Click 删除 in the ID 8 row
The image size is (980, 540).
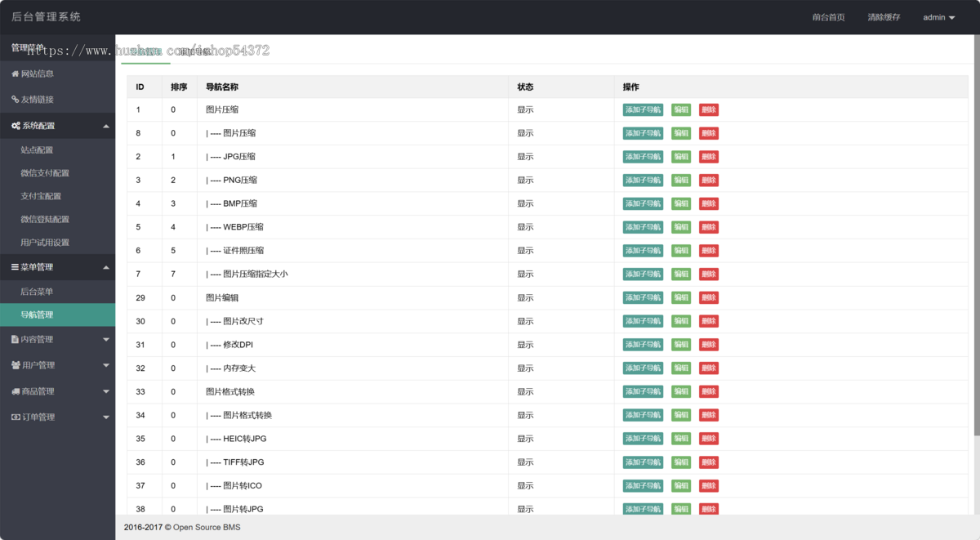709,133
